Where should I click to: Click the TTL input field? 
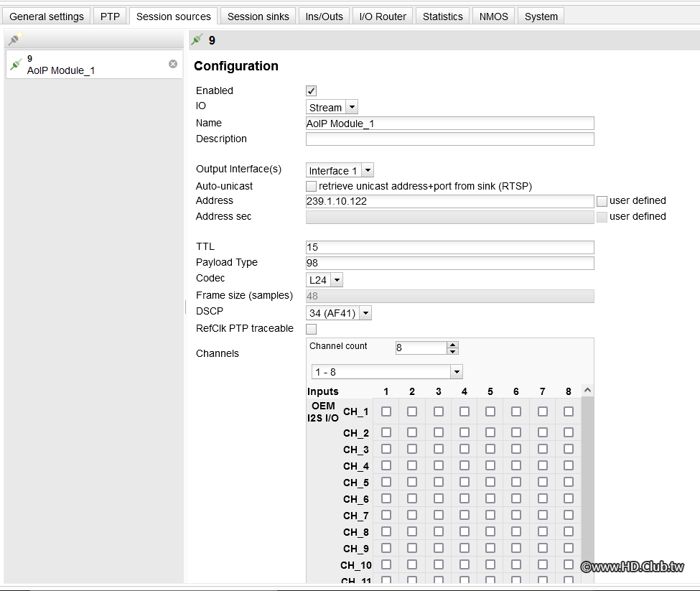click(x=449, y=247)
